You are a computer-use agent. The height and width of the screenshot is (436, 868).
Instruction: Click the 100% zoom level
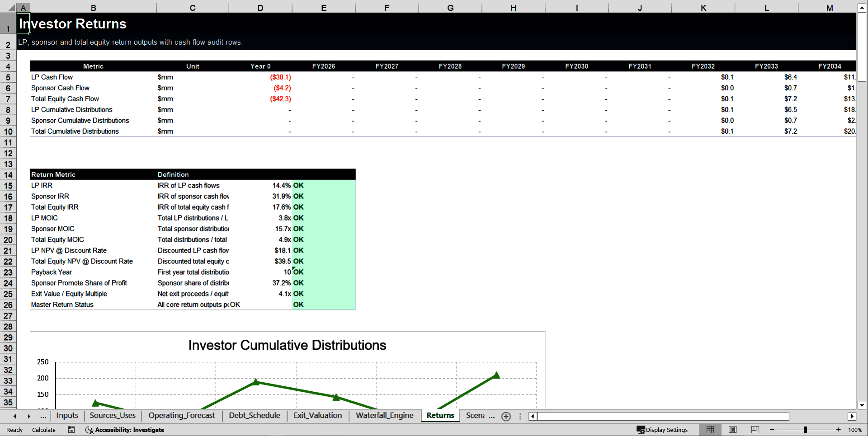[855, 430]
